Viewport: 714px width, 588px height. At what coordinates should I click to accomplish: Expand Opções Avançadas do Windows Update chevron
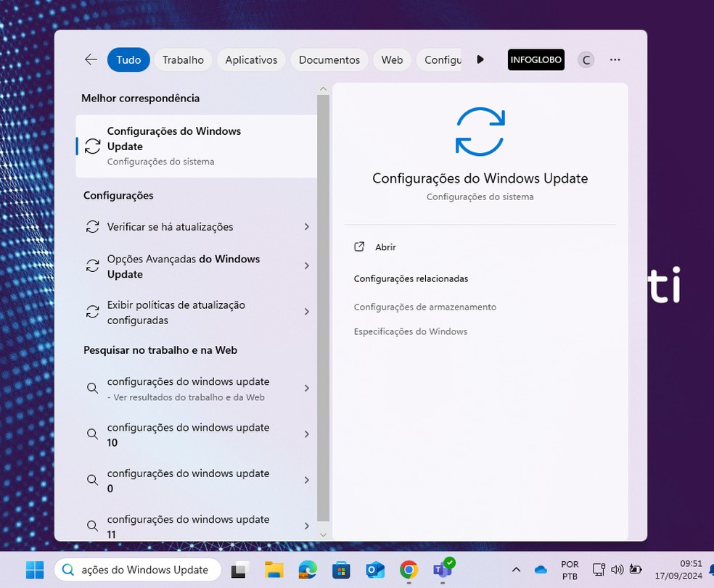click(x=307, y=266)
